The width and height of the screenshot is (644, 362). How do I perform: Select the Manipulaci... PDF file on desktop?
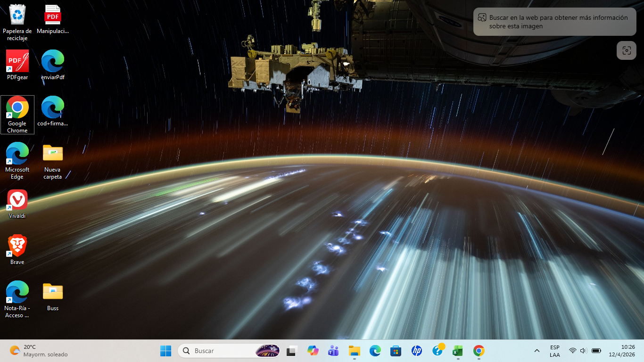[x=53, y=19]
